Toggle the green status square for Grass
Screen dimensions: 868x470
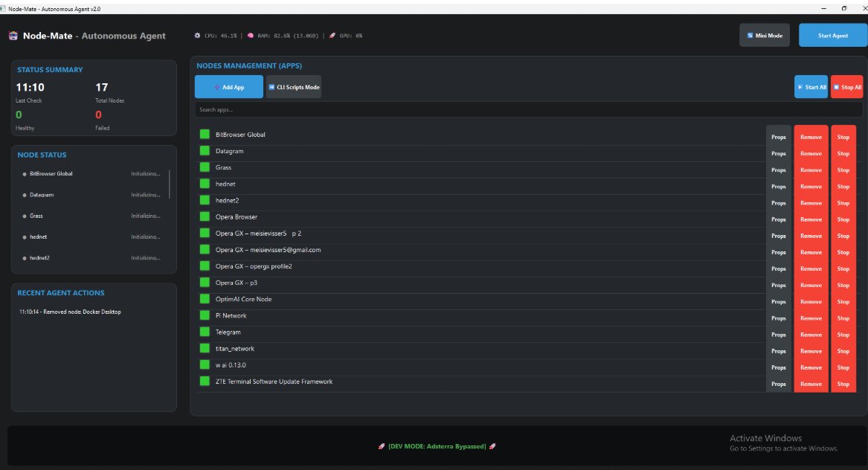pos(205,167)
